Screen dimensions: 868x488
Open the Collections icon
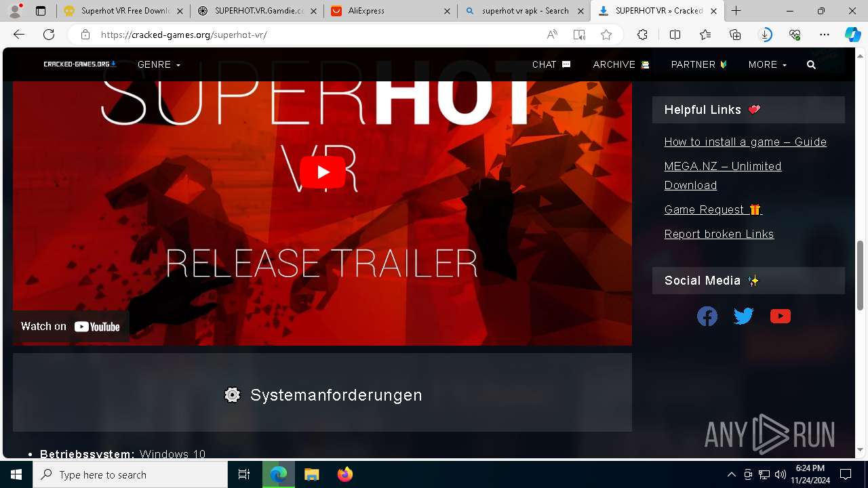tap(735, 35)
